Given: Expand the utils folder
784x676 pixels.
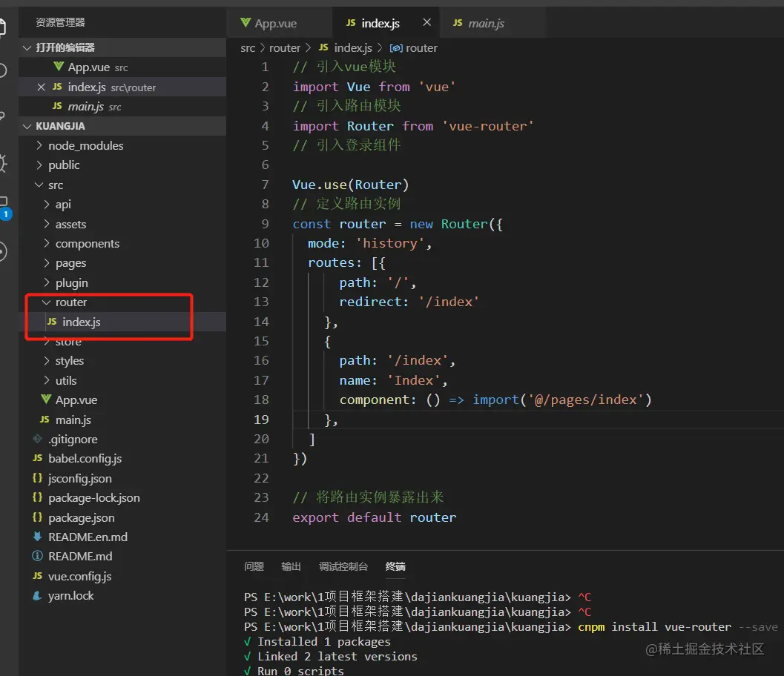Looking at the screenshot, I should tap(47, 380).
